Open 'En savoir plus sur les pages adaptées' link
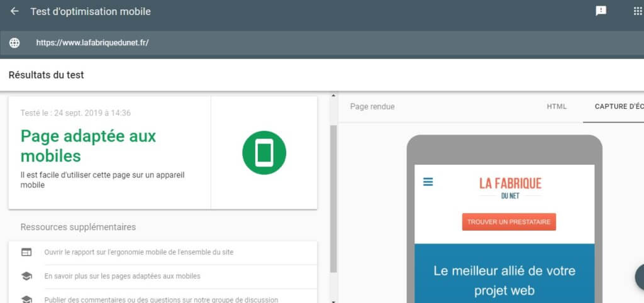This screenshot has width=644, height=303. (122, 276)
